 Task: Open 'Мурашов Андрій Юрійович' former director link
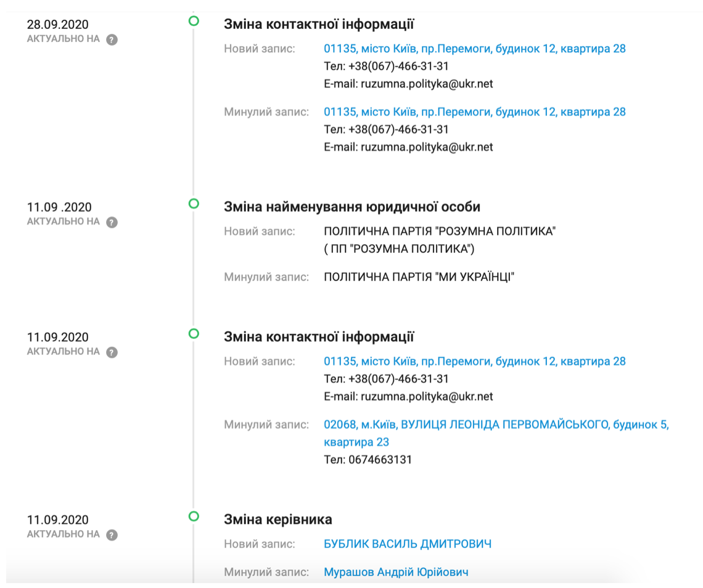pos(396,573)
